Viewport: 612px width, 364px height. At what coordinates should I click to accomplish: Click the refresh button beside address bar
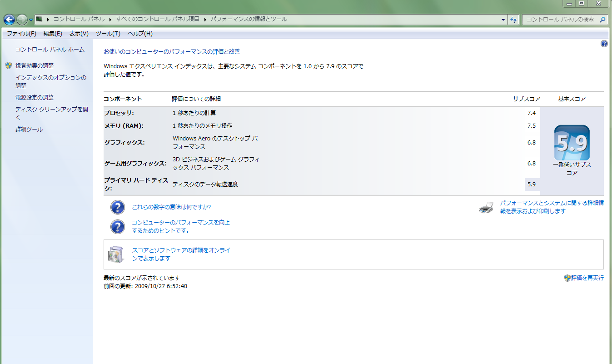point(513,20)
